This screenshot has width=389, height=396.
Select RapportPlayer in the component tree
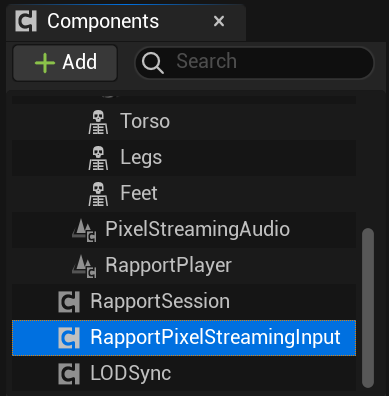(184, 266)
